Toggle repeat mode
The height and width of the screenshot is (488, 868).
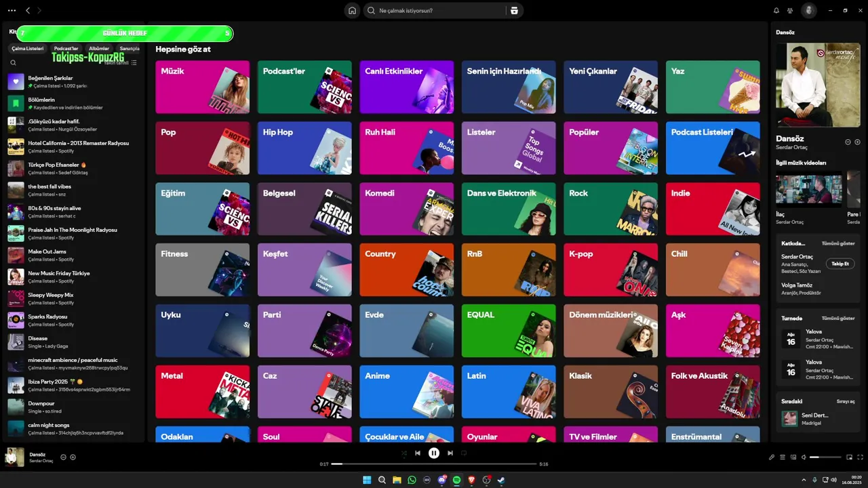464,453
